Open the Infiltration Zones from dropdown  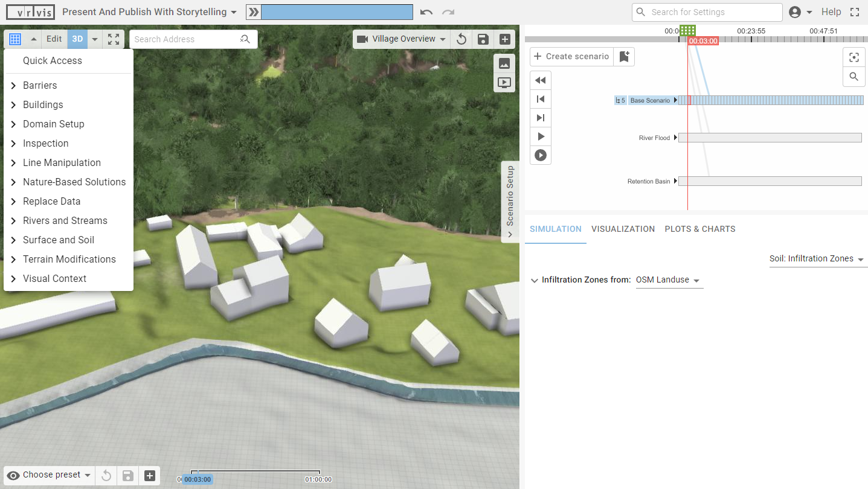point(668,280)
